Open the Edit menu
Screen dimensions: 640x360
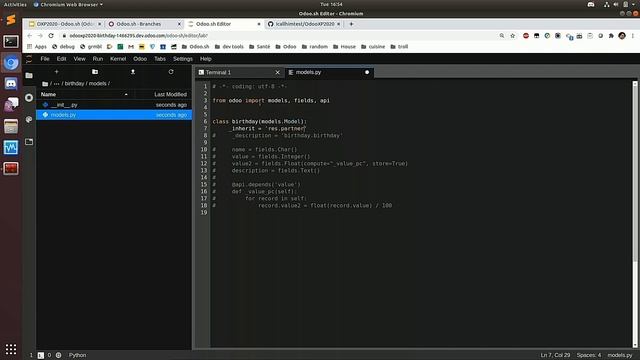coord(62,59)
